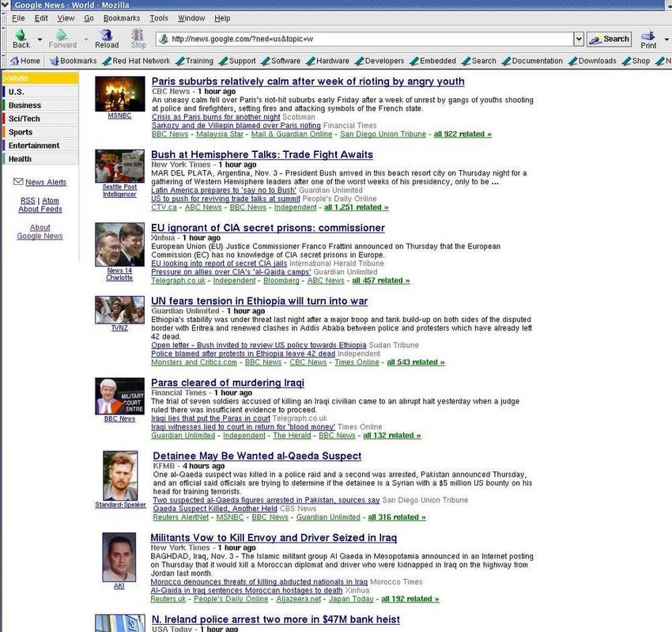Switch to the Sci/Tech news section
The width and height of the screenshot is (672, 632).
pyautogui.click(x=25, y=119)
